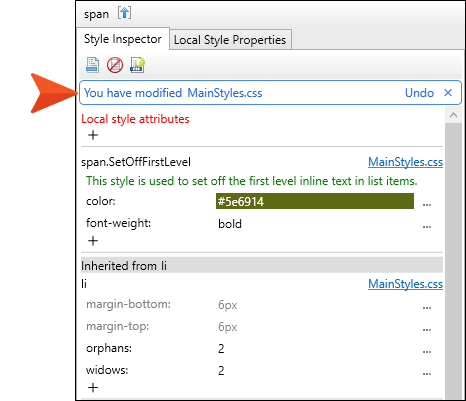Click the first document icon in toolbar
The image size is (466, 401).
coord(92,65)
